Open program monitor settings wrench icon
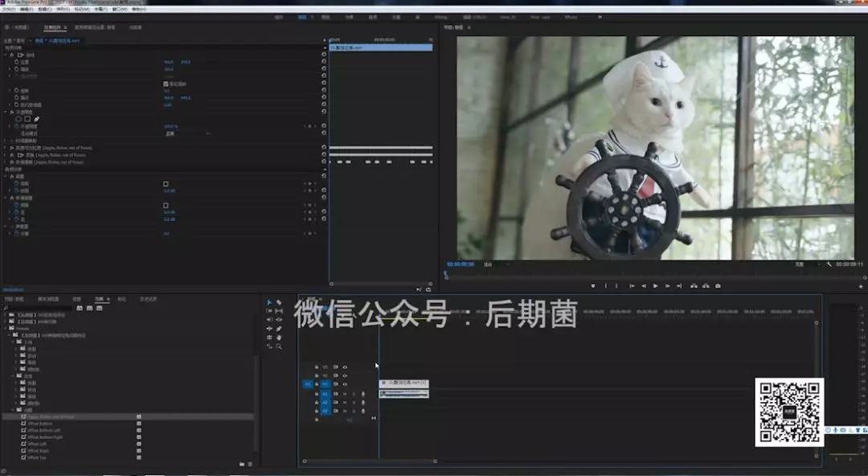 [x=829, y=264]
